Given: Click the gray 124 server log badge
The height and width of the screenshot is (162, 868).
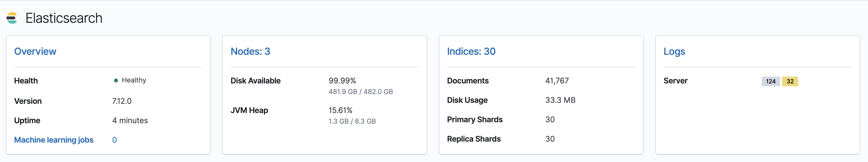Looking at the screenshot, I should point(770,81).
